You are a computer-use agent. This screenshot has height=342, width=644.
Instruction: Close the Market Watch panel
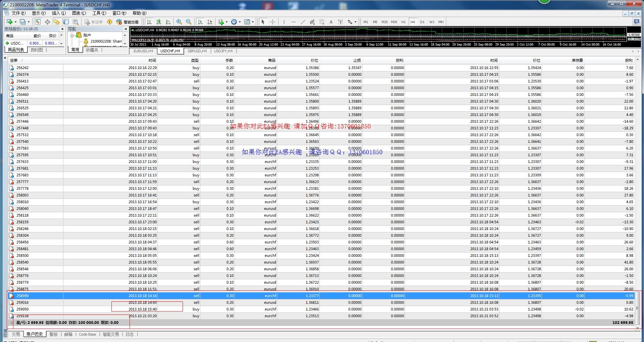(62, 29)
